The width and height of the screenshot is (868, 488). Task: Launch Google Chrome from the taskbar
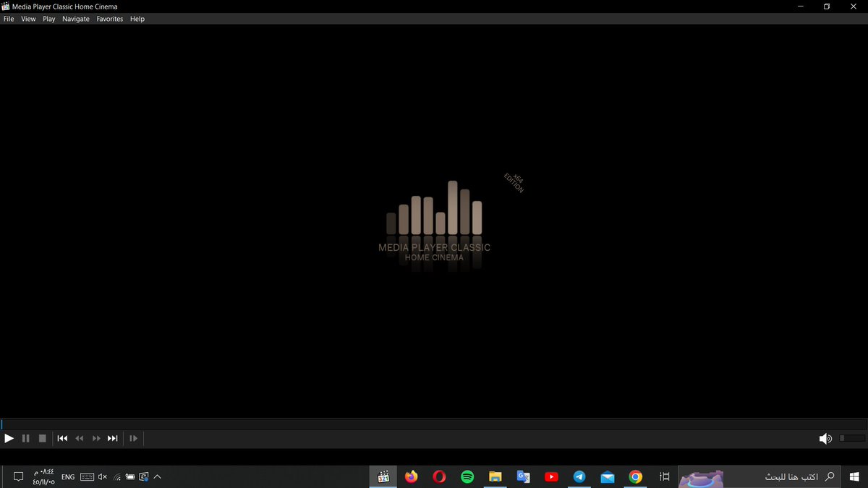636,476
